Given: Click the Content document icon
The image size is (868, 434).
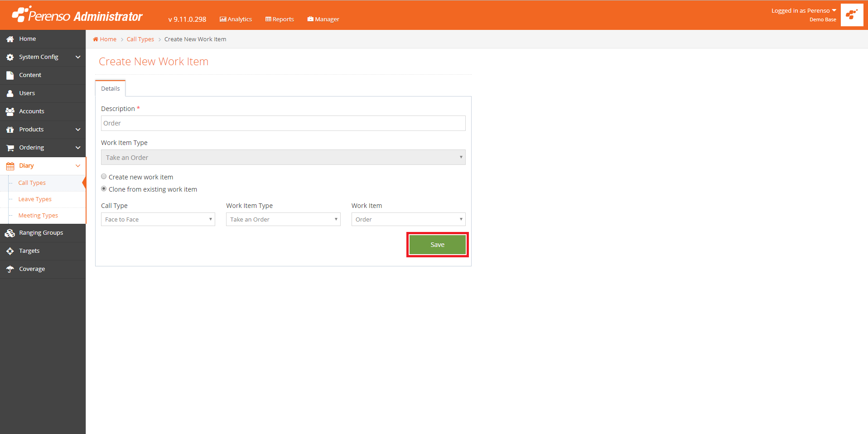Looking at the screenshot, I should tap(10, 75).
